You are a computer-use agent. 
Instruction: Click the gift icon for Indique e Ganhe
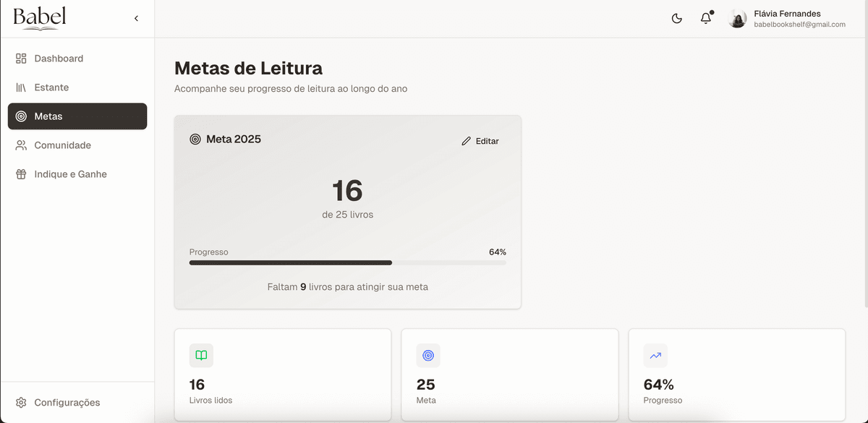21,174
